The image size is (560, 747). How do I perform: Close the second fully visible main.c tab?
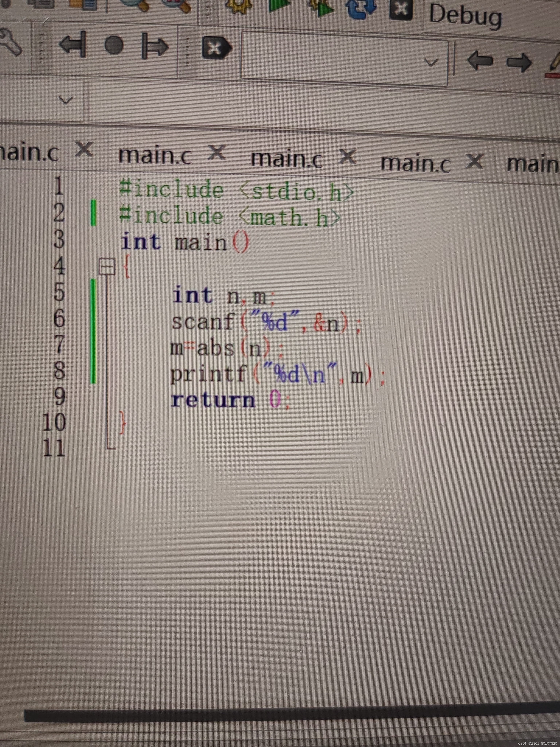[x=348, y=157]
